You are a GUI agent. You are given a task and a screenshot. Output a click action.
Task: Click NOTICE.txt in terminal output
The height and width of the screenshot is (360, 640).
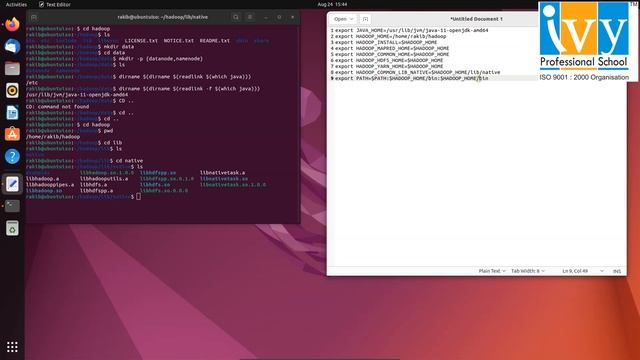pyautogui.click(x=179, y=41)
